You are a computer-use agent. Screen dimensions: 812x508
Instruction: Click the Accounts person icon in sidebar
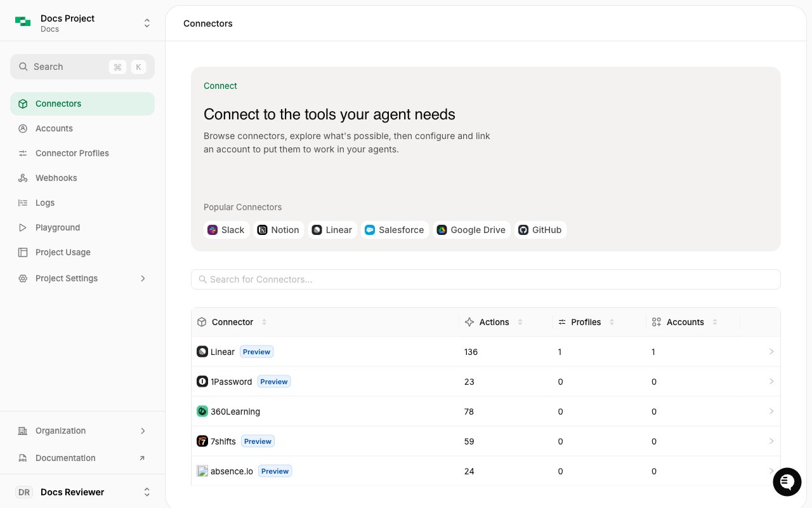23,128
